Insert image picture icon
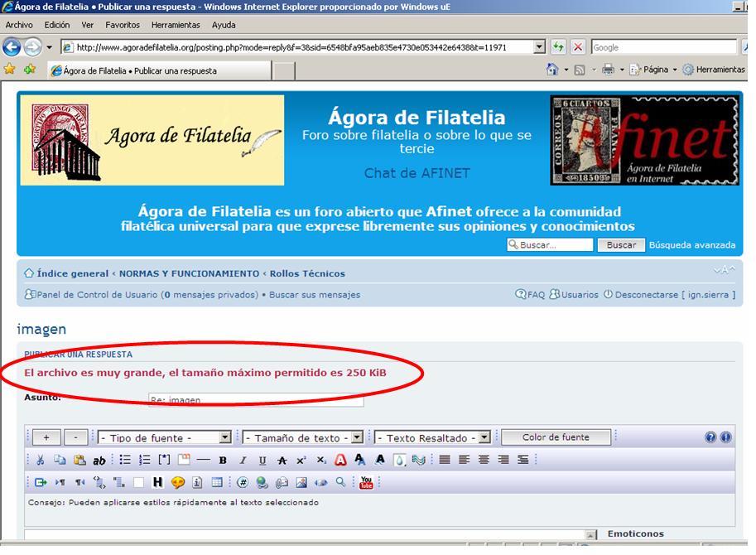 click(x=301, y=482)
